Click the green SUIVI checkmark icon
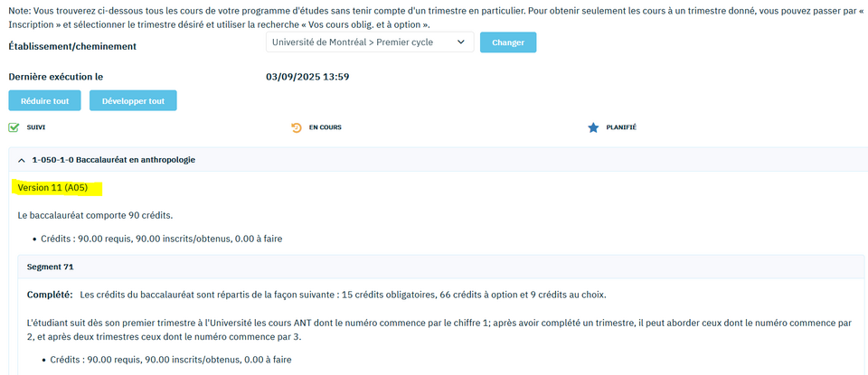Image resolution: width=868 pixels, height=375 pixels. click(x=14, y=127)
